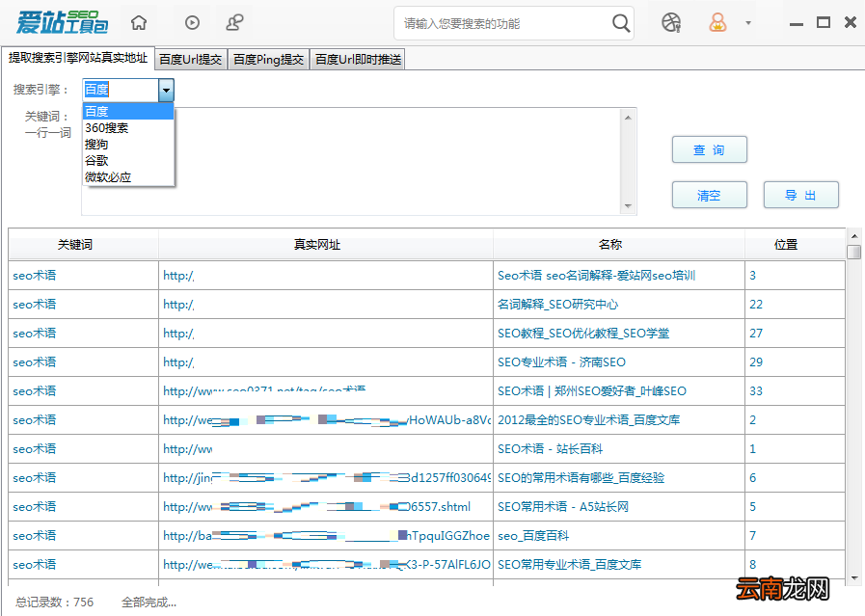Select 360搜索 in the dropdown list
This screenshot has width=865, height=616.
pyautogui.click(x=128, y=128)
